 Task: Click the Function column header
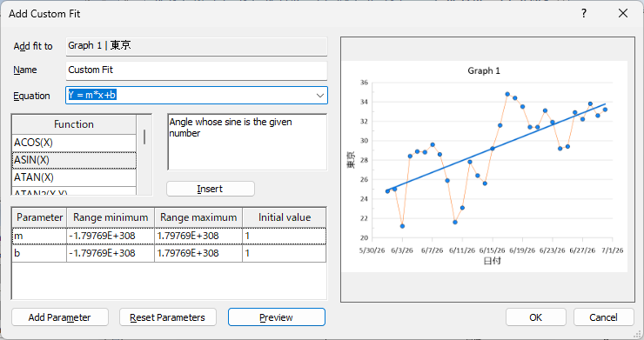point(74,124)
